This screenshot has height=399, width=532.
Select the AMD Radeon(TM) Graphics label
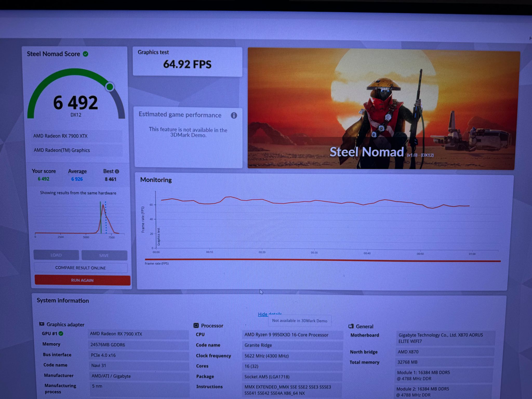tap(62, 150)
